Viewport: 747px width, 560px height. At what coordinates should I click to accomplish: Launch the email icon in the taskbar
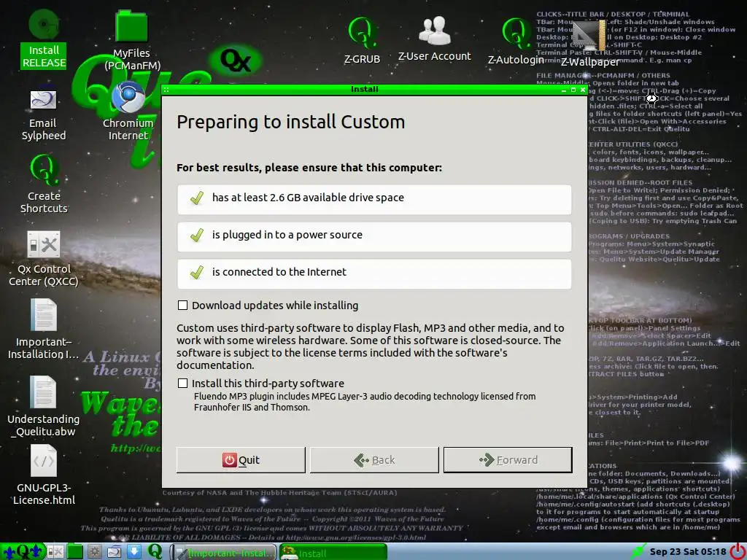(115, 552)
